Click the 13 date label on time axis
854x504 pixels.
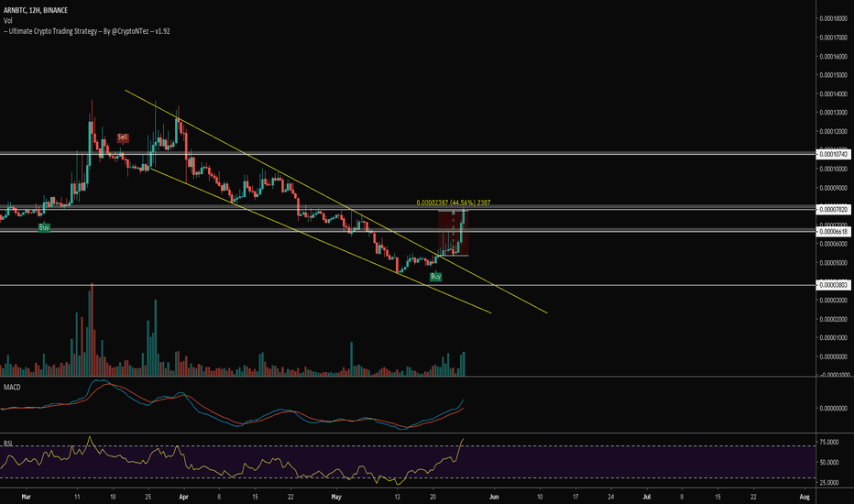397,497
